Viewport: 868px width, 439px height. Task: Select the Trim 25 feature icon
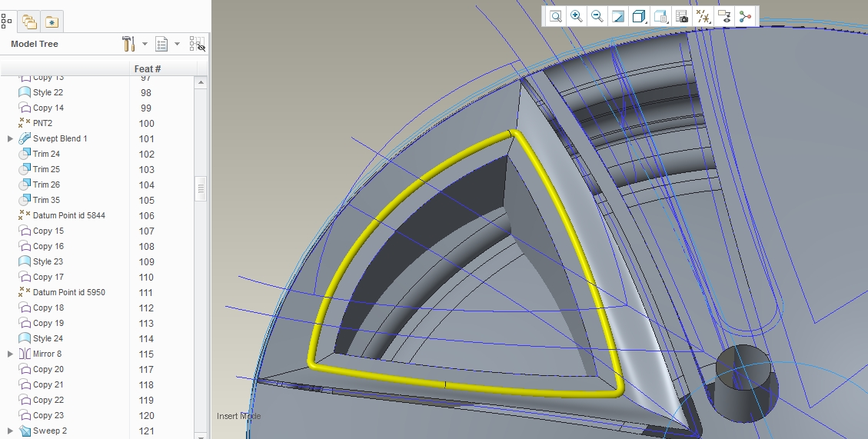(25, 169)
